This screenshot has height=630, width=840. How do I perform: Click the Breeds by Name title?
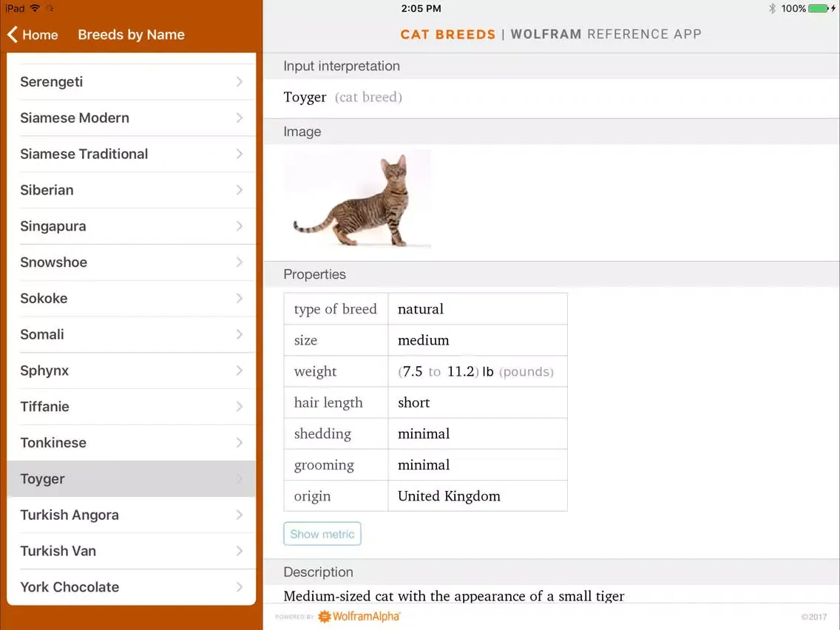(132, 35)
